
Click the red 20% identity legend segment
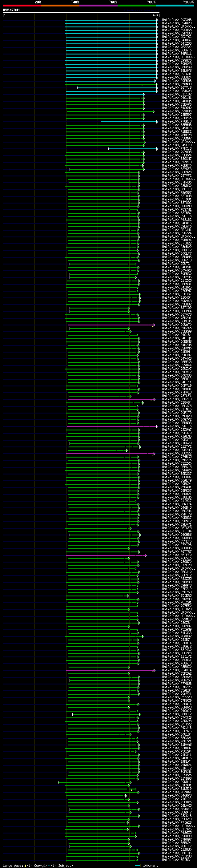[22, 6]
